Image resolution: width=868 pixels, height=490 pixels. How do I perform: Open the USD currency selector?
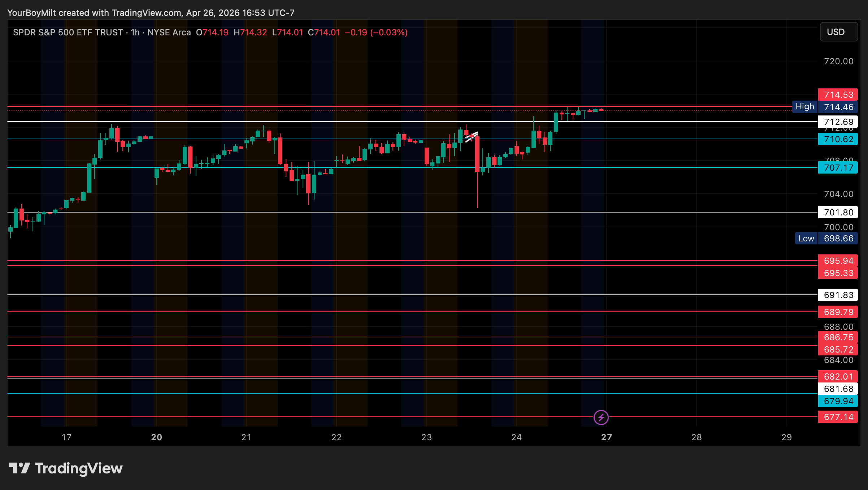coord(838,32)
